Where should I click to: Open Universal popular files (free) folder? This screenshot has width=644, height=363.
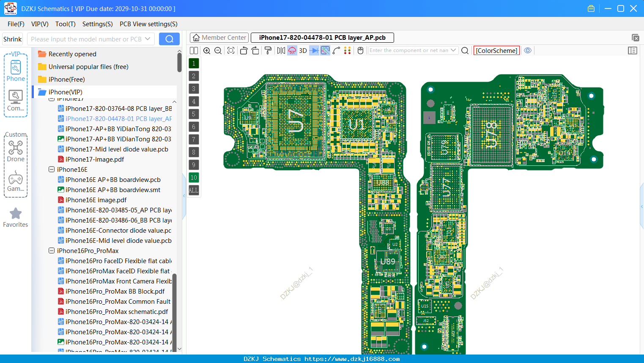(x=83, y=66)
